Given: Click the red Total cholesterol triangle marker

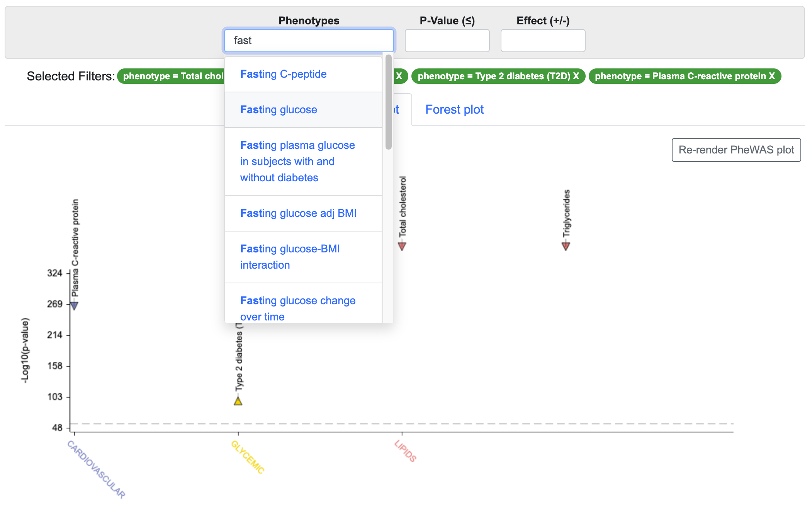Looking at the screenshot, I should tap(402, 246).
